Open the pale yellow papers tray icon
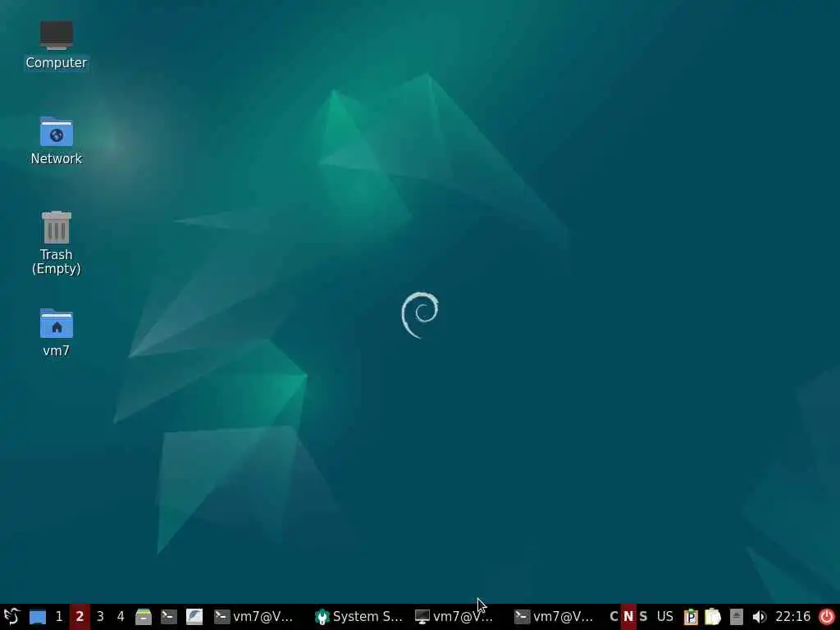The height and width of the screenshot is (630, 840). pos(713,617)
